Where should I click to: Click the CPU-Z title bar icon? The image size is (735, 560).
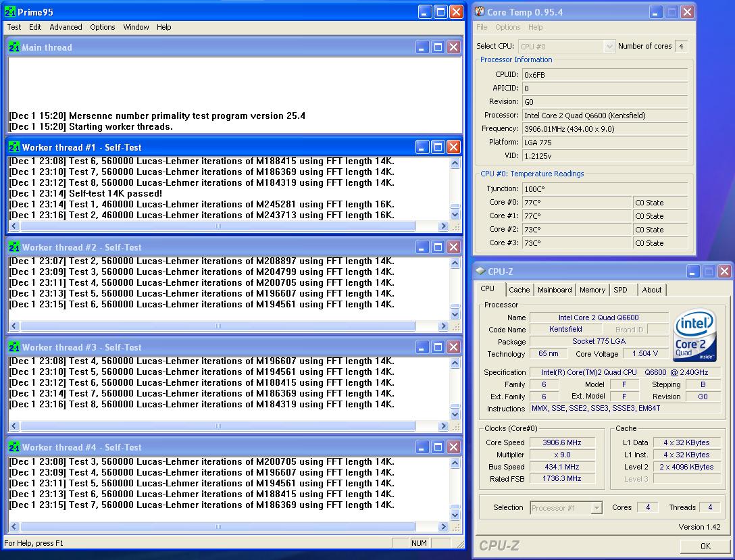coord(480,271)
